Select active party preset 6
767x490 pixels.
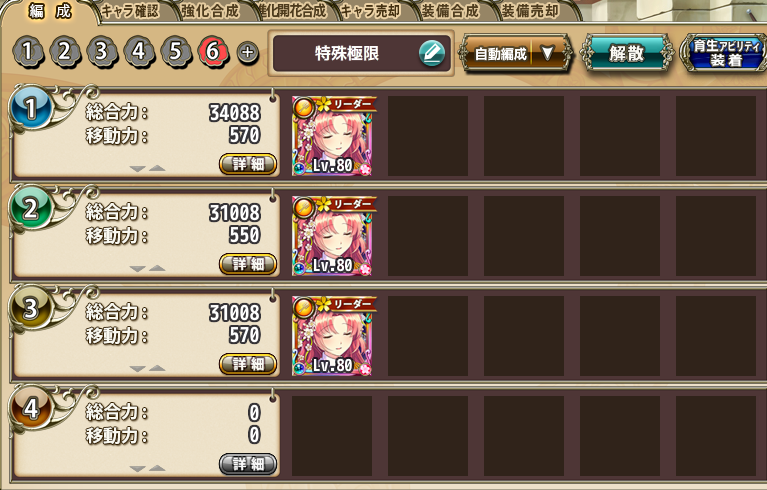(213, 51)
